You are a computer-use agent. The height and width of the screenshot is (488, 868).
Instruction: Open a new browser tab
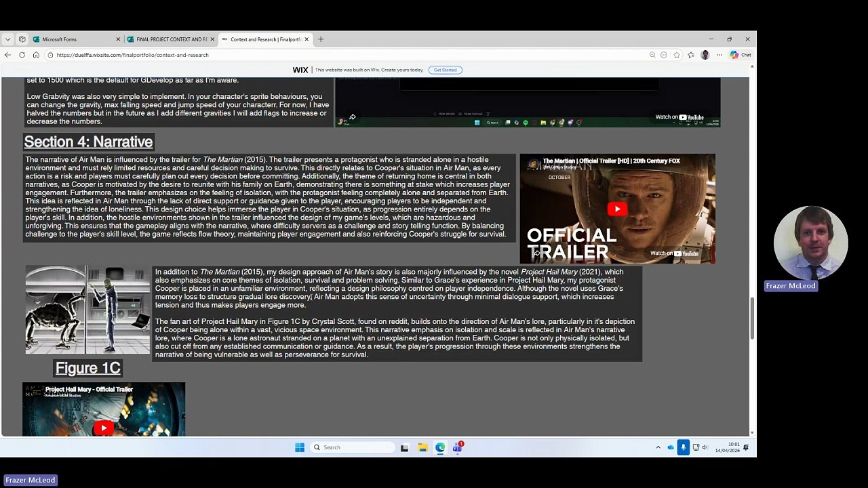321,39
